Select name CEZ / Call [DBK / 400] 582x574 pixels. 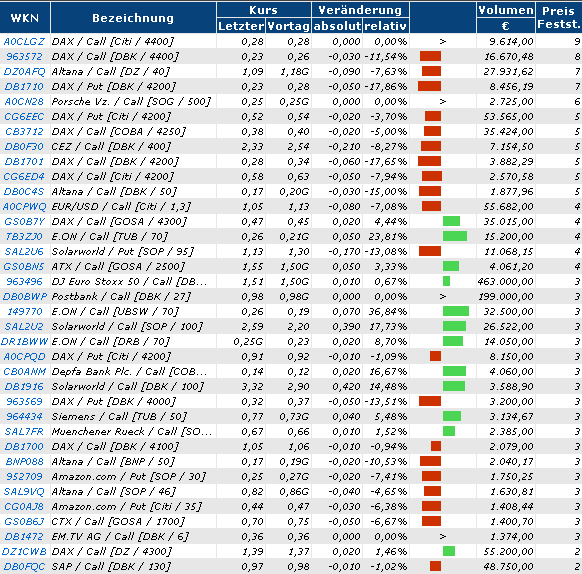(111, 146)
